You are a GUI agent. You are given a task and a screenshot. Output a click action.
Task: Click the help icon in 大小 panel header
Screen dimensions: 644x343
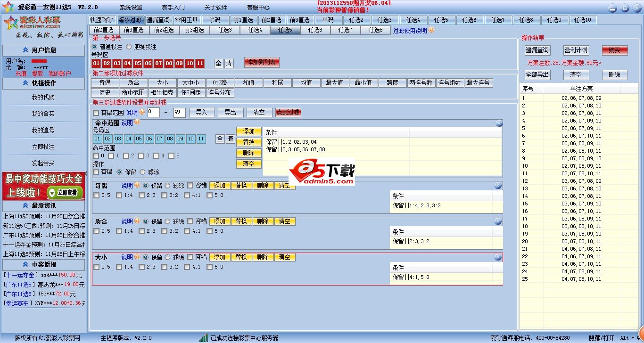coord(137,257)
